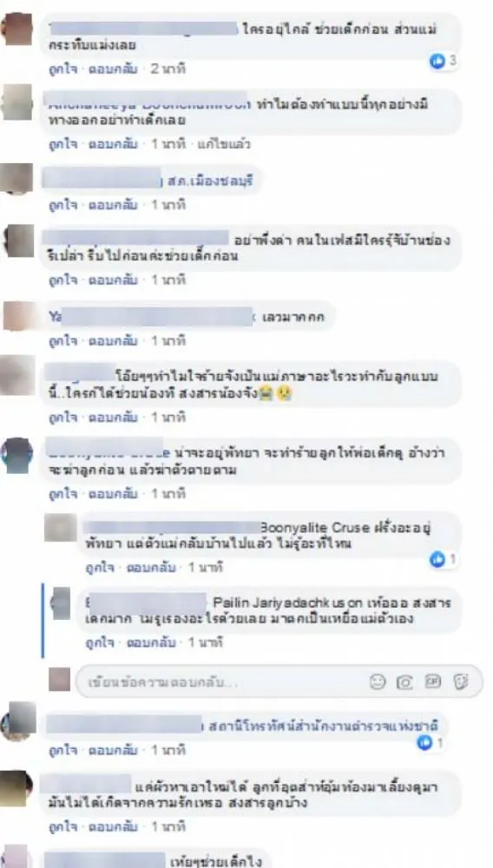The width and height of the screenshot is (493, 868).
Task: Click the sticker icon in reply box
Action: point(461,682)
